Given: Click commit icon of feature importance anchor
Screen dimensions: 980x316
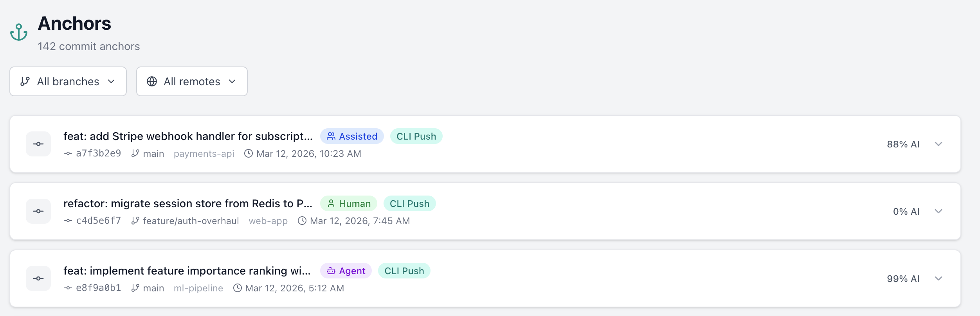Looking at the screenshot, I should [x=38, y=278].
